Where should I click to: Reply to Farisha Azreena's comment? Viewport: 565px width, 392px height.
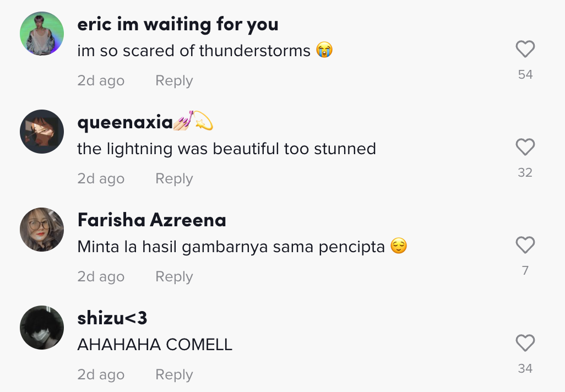tap(174, 277)
